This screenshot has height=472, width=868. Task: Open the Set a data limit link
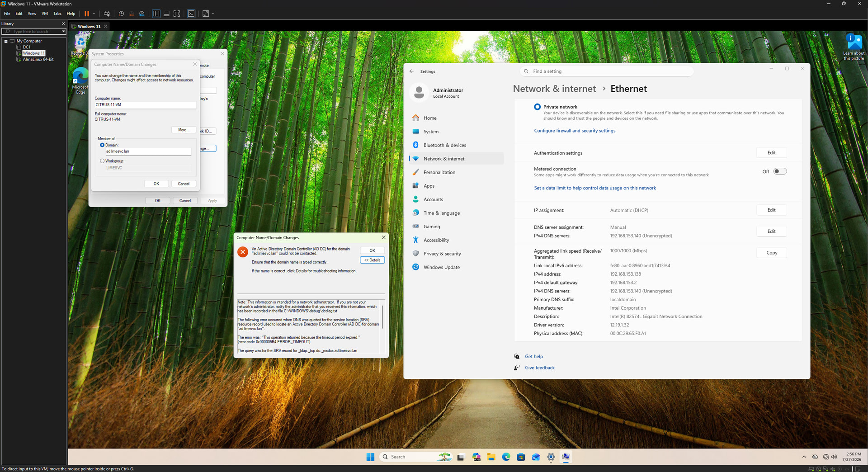pyautogui.click(x=595, y=188)
